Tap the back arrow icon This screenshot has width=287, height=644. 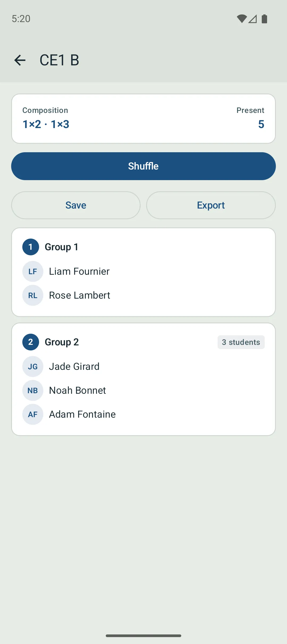(x=20, y=60)
